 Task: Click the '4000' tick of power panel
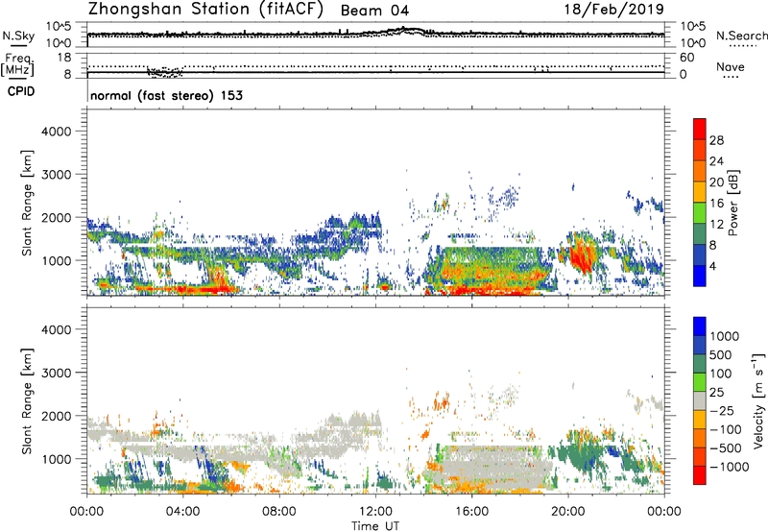56,132
